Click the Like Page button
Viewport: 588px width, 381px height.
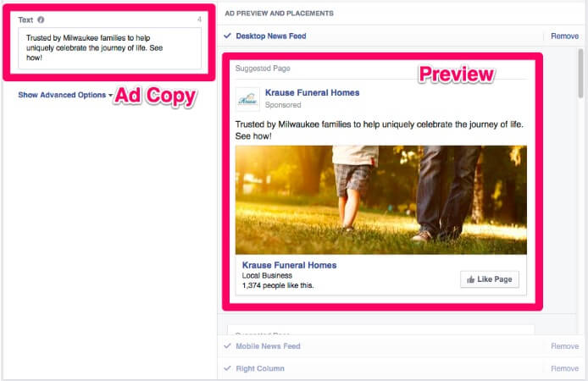pyautogui.click(x=490, y=279)
